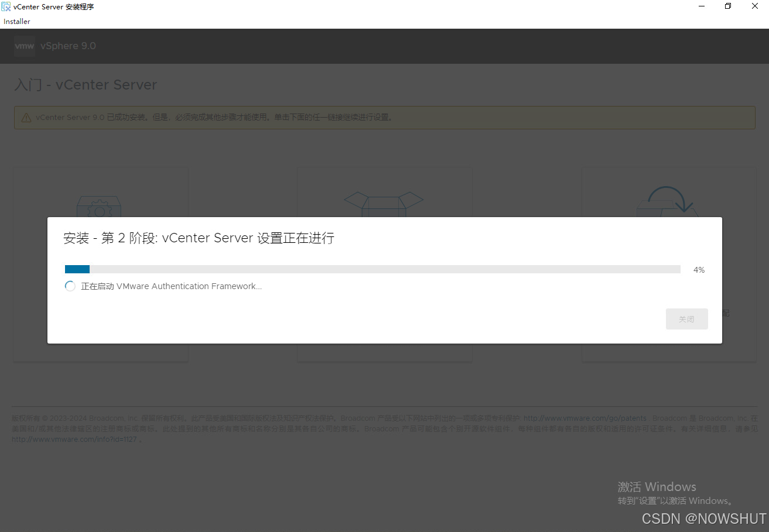Open the vmware.com/info?id=1127 link
This screenshot has height=532, width=769.
click(x=74, y=440)
